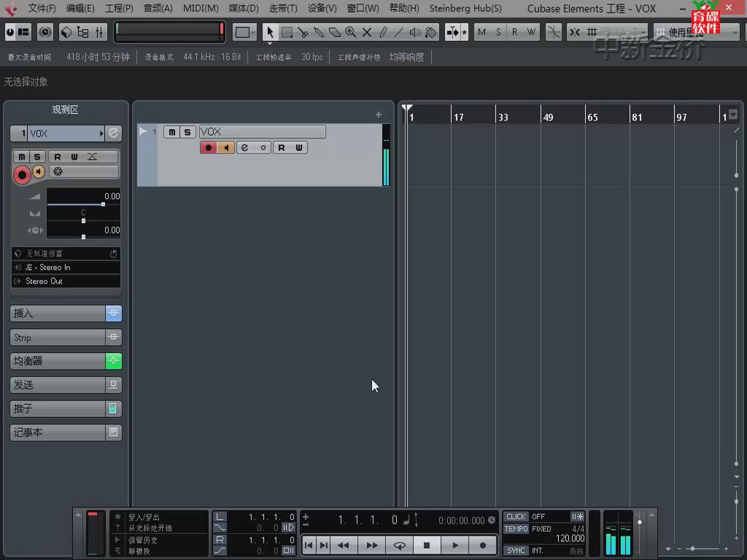747x560 pixels.
Task: Open the grid type (使用) dropdown
Action: [x=697, y=32]
